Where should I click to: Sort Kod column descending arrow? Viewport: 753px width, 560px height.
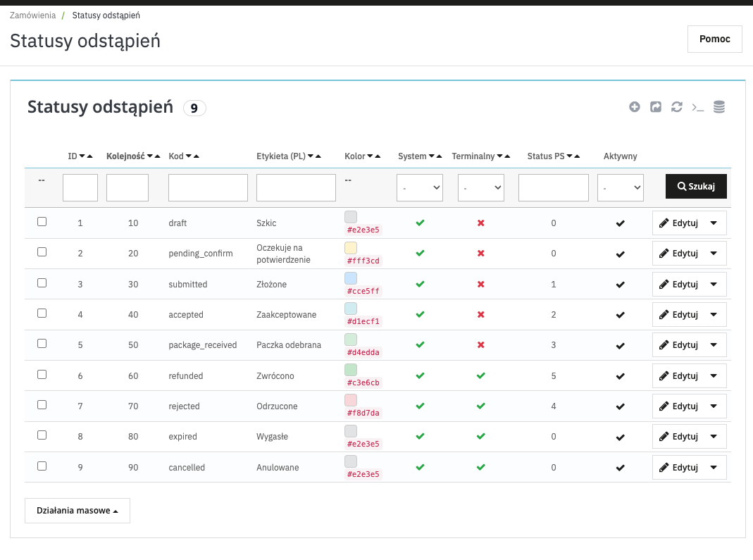(189, 156)
